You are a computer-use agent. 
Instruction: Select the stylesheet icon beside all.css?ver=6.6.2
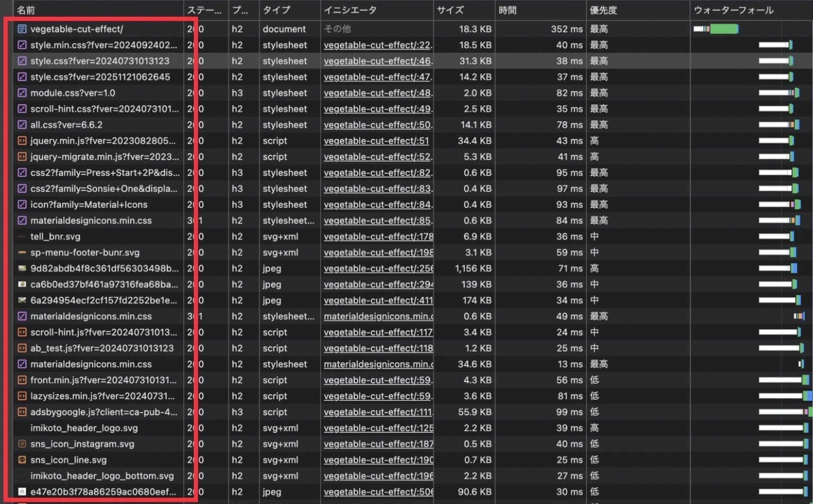pyautogui.click(x=22, y=125)
